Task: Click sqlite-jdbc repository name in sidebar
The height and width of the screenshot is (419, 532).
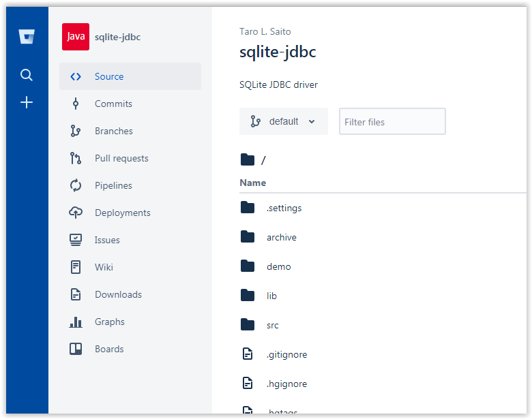Action: pos(117,37)
